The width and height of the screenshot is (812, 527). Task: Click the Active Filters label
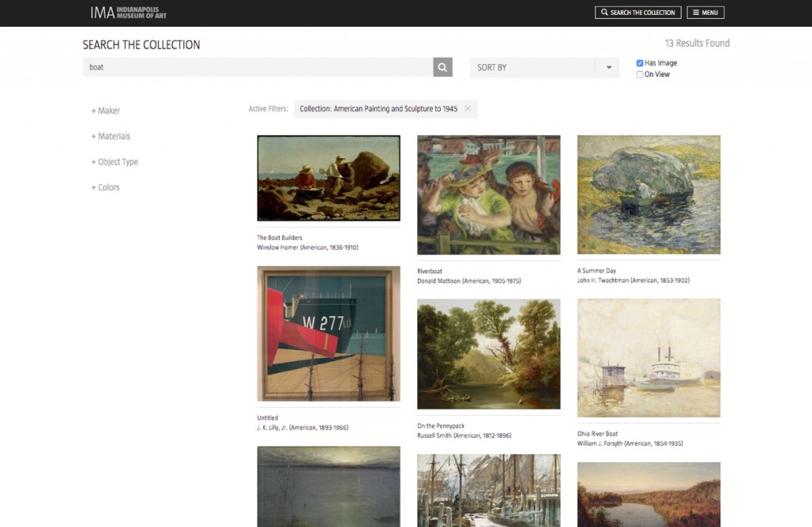(x=268, y=109)
